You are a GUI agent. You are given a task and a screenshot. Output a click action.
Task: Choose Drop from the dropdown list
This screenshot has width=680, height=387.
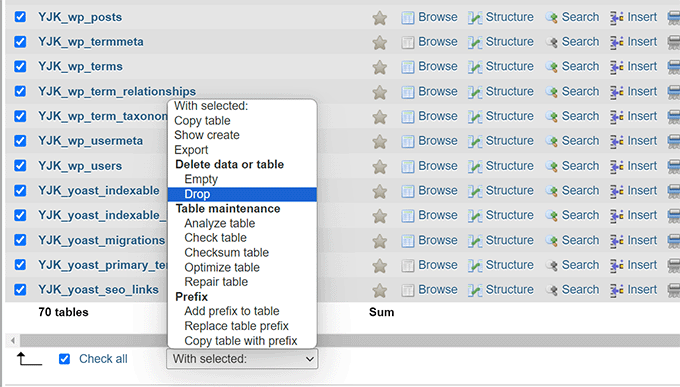[x=242, y=194]
